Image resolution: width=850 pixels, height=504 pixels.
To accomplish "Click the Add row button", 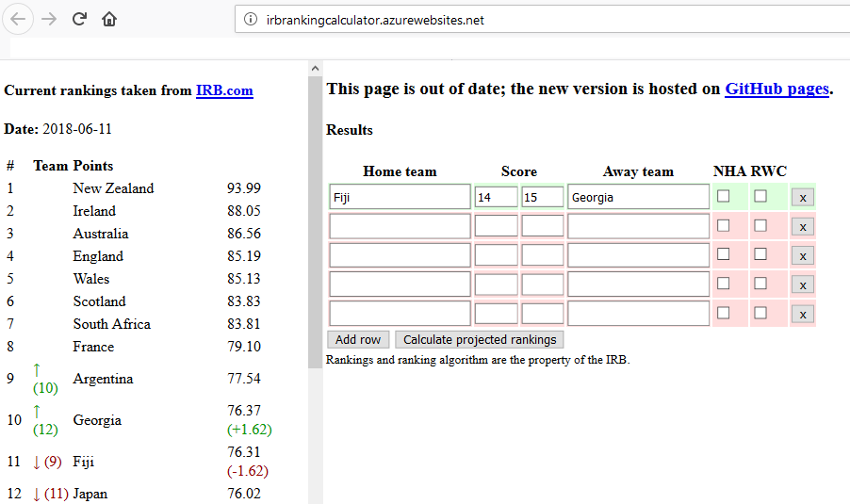I will (x=358, y=340).
